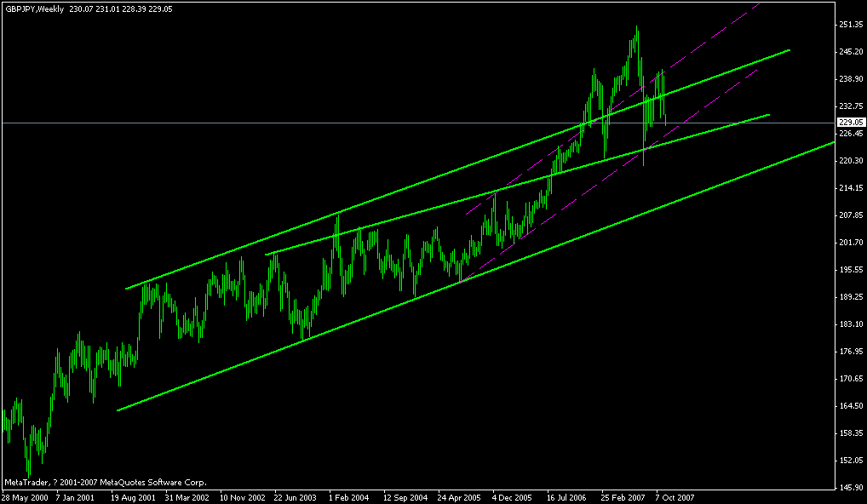Image resolution: width=867 pixels, height=504 pixels.
Task: Select the 195.55 price level label
Action: [851, 270]
